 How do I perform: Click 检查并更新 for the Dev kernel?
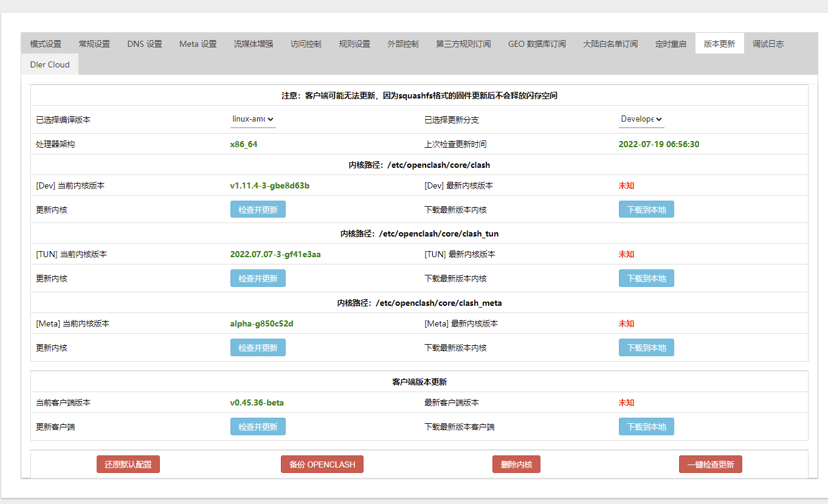pos(258,209)
